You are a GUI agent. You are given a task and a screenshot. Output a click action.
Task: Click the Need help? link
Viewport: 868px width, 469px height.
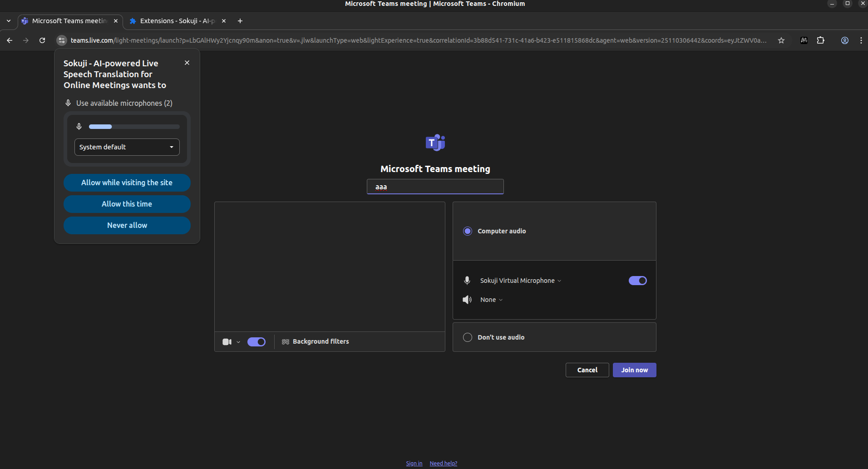pyautogui.click(x=444, y=464)
